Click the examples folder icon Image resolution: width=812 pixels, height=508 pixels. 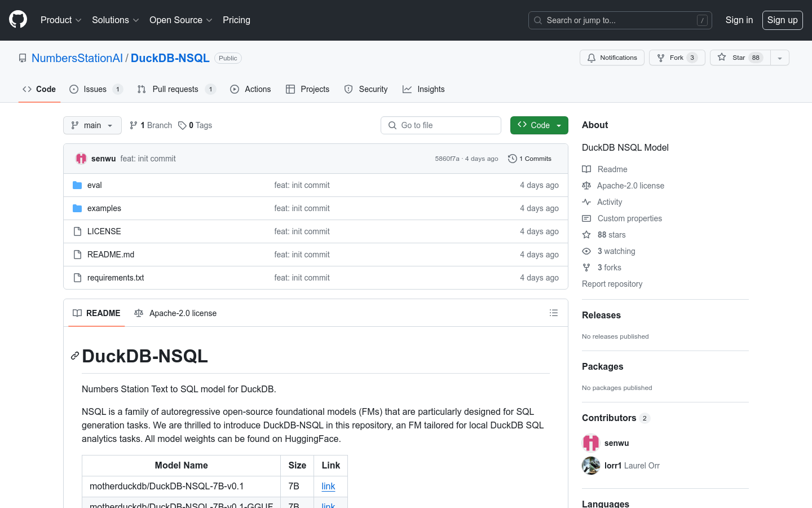[77, 208]
